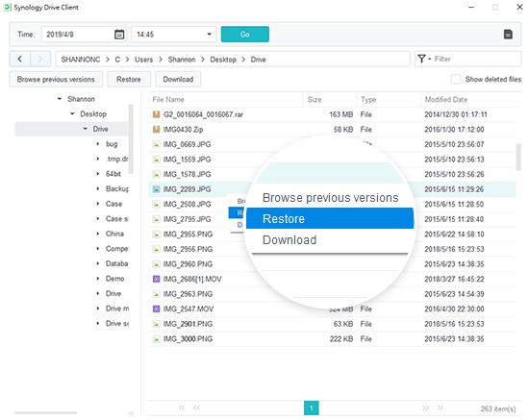Click the file list vertical scrollbar

click(518, 157)
